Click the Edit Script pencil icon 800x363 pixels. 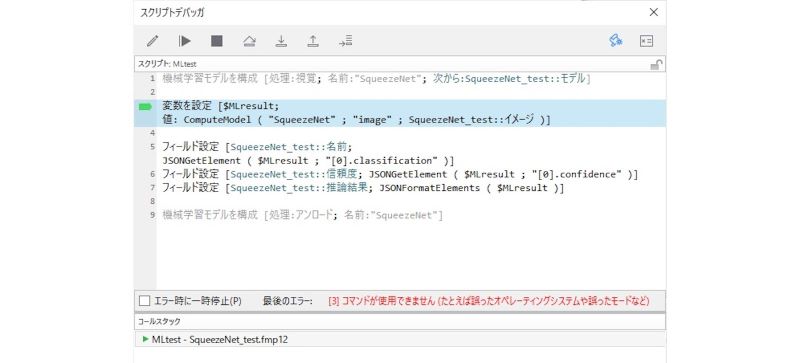tap(153, 41)
